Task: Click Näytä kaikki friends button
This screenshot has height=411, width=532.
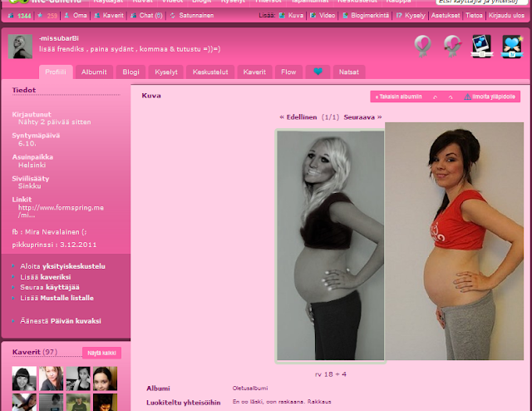Action: (x=101, y=353)
